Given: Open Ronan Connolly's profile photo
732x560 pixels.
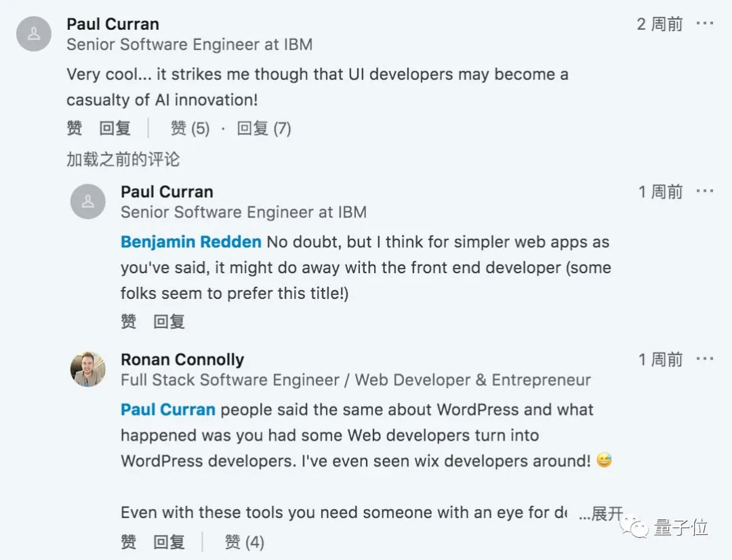Looking at the screenshot, I should click(x=88, y=369).
